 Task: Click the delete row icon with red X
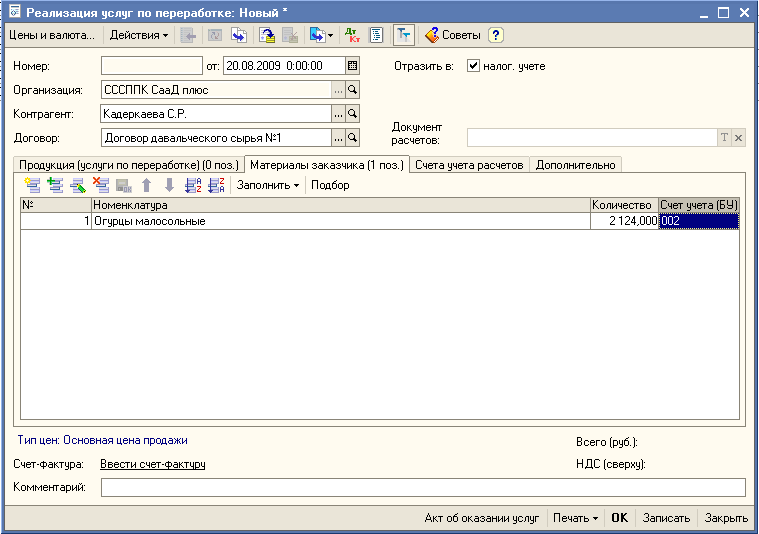100,185
